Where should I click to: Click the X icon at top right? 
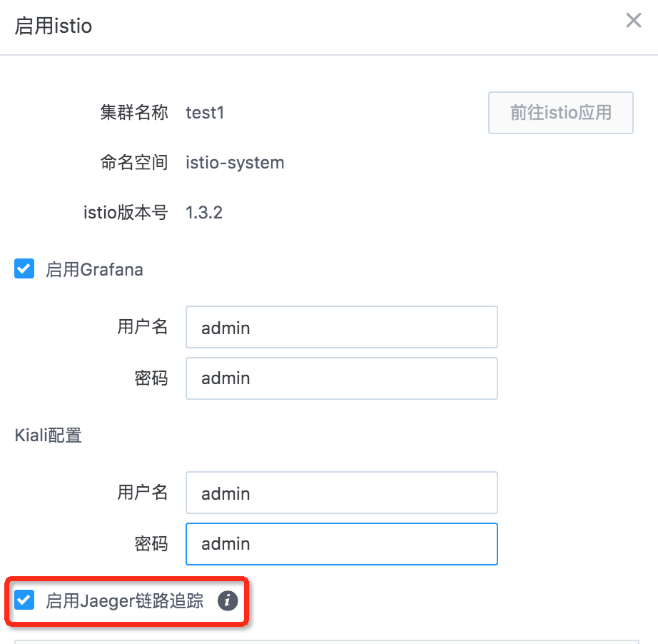pos(633,20)
